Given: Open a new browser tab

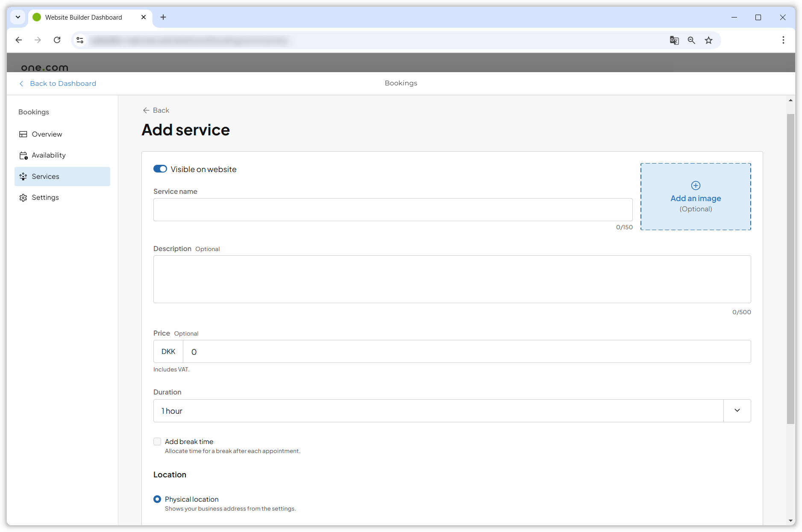Looking at the screenshot, I should [163, 17].
